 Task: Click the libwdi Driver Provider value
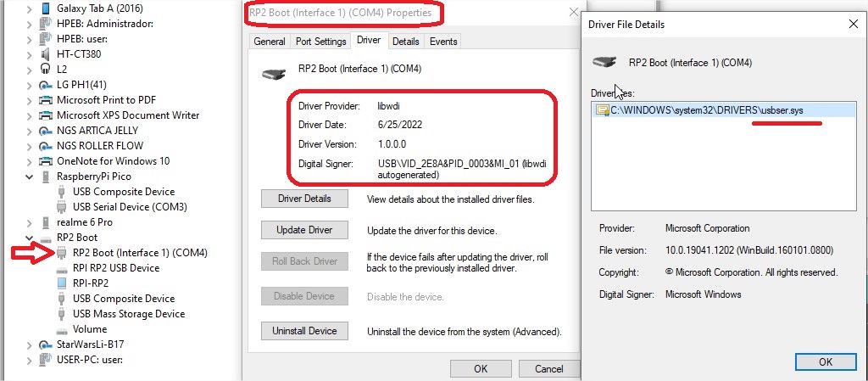coord(388,106)
